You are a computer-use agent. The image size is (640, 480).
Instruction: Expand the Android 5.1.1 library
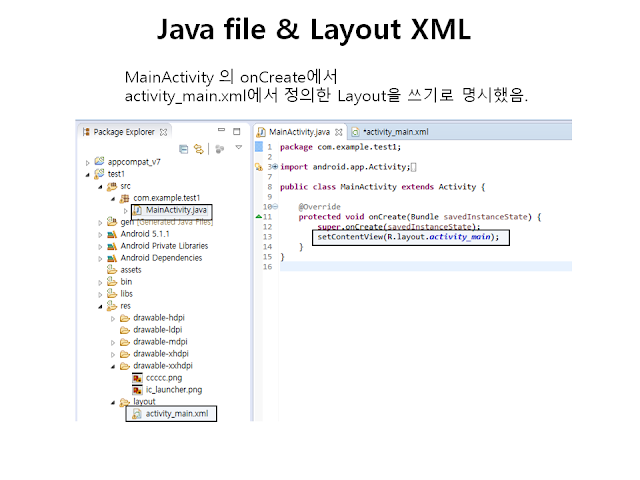tap(100, 235)
